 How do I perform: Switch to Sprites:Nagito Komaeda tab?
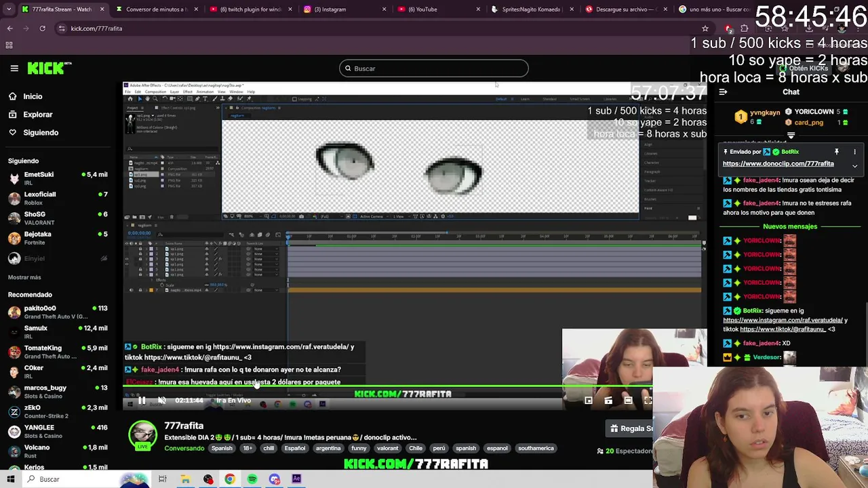point(531,9)
